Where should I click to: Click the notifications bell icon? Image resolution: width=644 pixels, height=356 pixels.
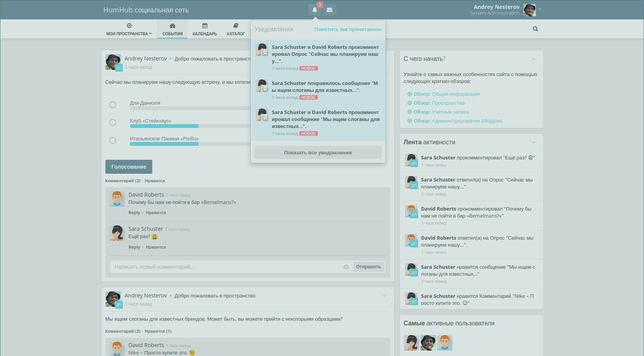click(315, 10)
